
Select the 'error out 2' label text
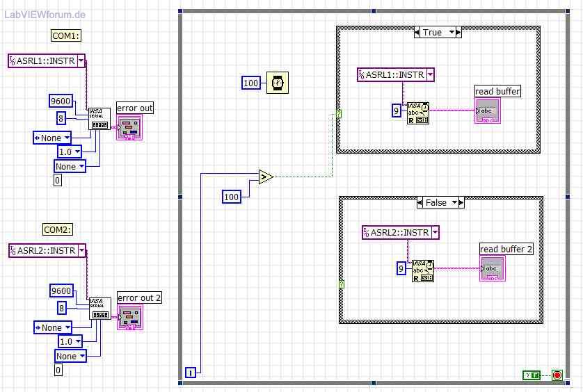[x=139, y=297]
